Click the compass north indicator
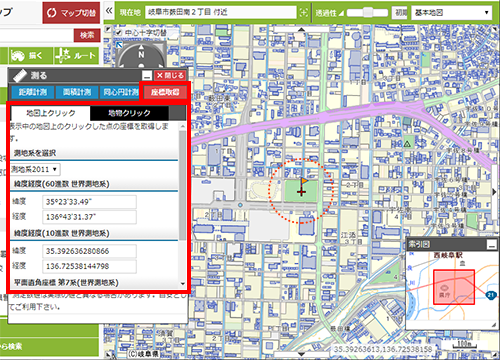Viewport: 500px width, 360px height. tap(141, 54)
